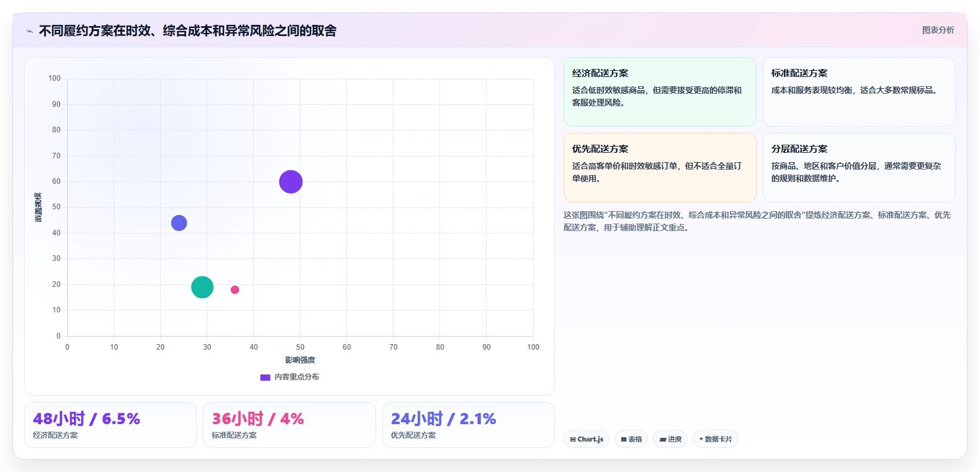
Task: Select the 优先配送方案 card
Action: coord(660,168)
